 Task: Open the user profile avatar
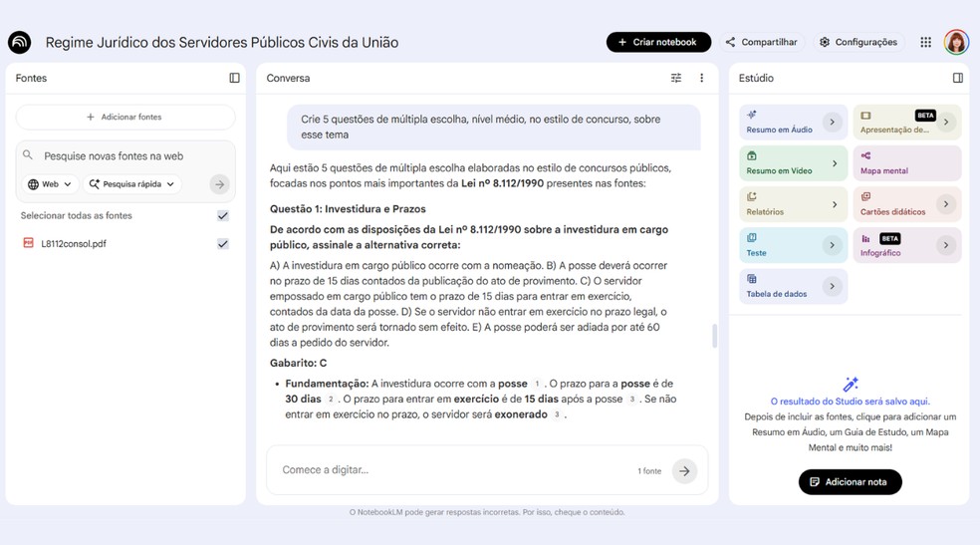click(956, 42)
